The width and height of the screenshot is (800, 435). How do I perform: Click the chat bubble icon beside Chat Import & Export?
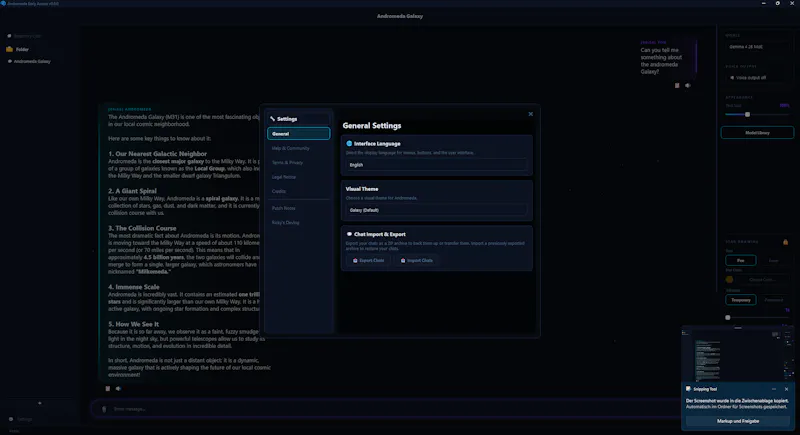pos(349,234)
